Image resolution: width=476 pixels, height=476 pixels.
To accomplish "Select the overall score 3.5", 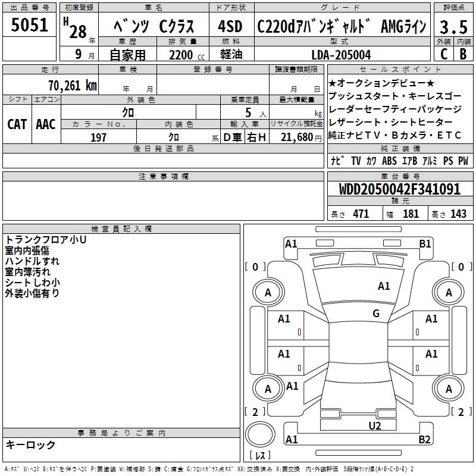I will tap(453, 27).
